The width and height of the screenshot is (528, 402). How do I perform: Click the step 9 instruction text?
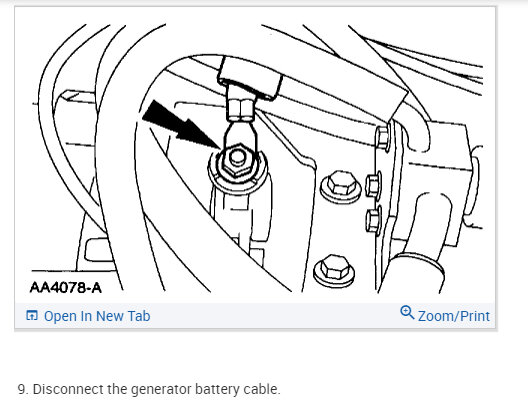[x=149, y=389]
